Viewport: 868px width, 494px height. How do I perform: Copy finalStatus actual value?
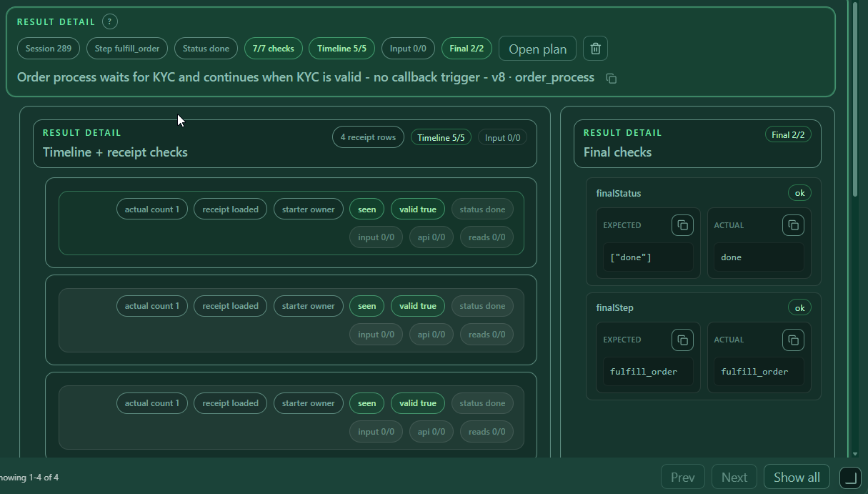click(x=793, y=225)
